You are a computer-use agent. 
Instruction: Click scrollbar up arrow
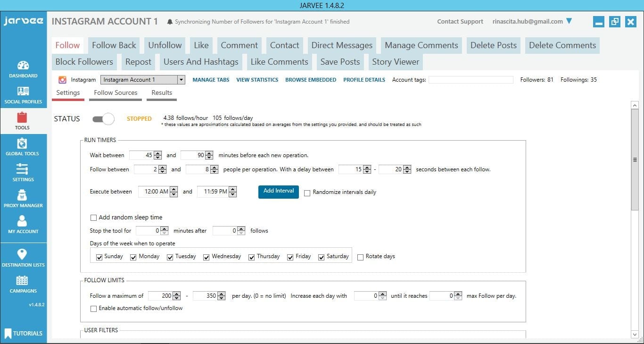click(x=635, y=106)
